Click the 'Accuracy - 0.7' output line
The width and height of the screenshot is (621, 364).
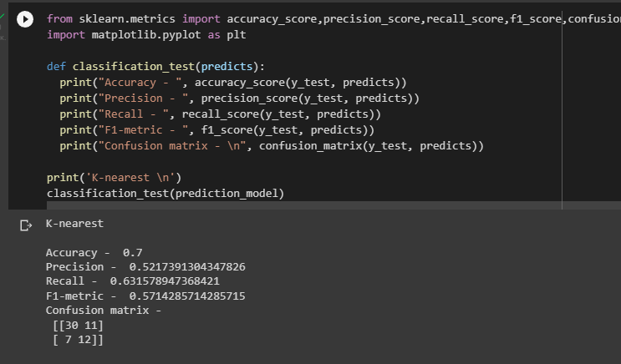pos(94,253)
